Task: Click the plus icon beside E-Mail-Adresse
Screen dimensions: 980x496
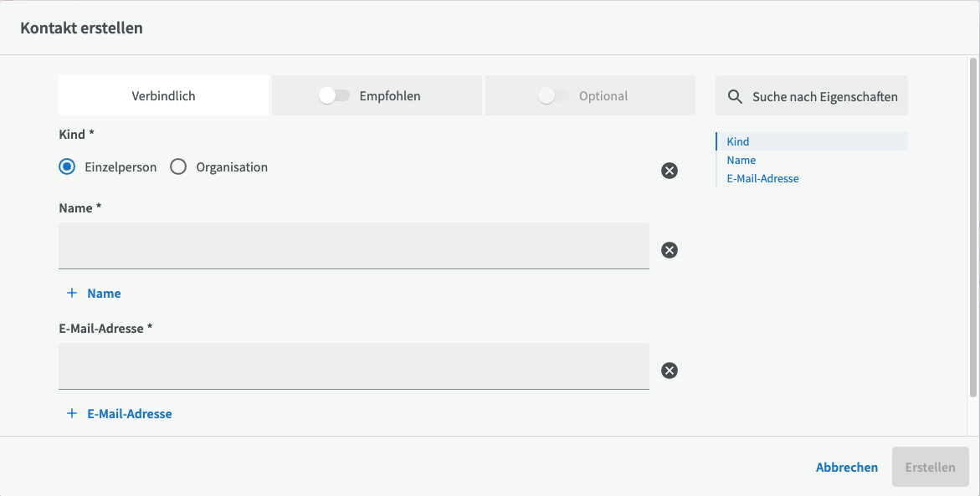Action: pyautogui.click(x=72, y=414)
